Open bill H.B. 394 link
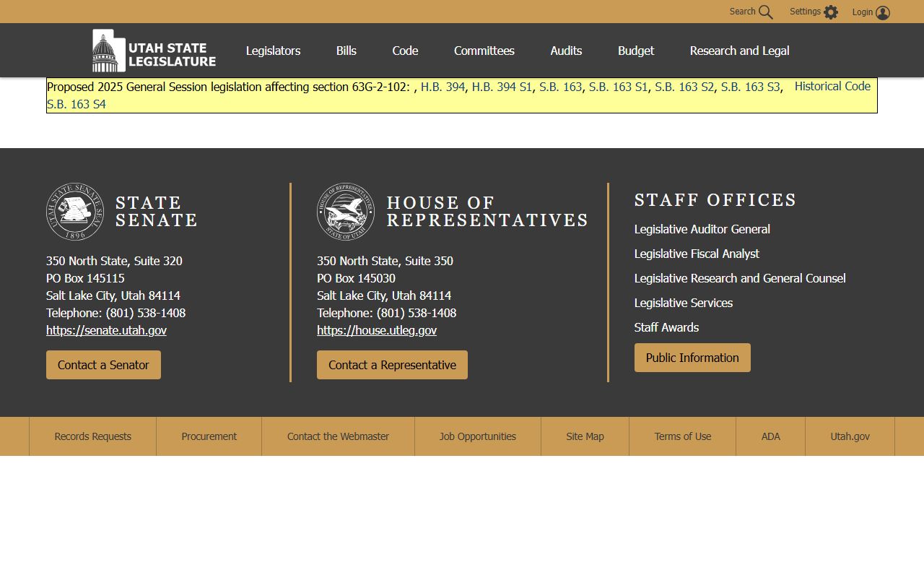 pos(443,87)
